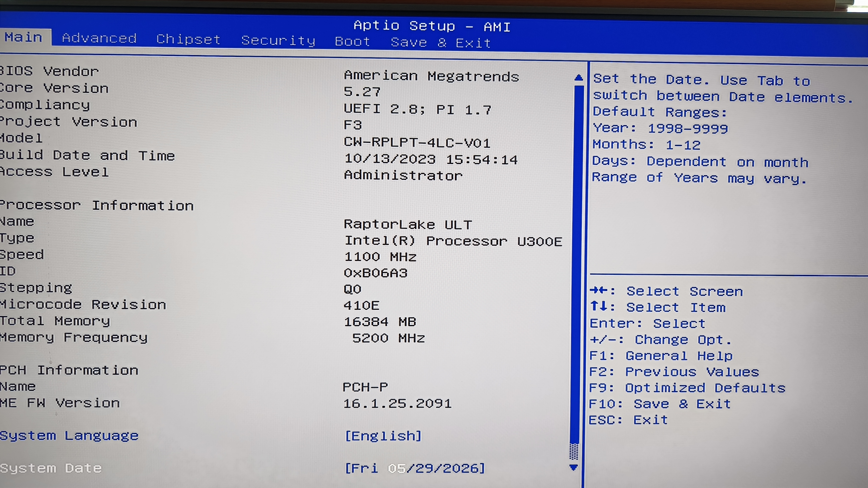Click the F9: Optimized Defaults hint
This screenshot has width=868, height=488.
tap(687, 388)
